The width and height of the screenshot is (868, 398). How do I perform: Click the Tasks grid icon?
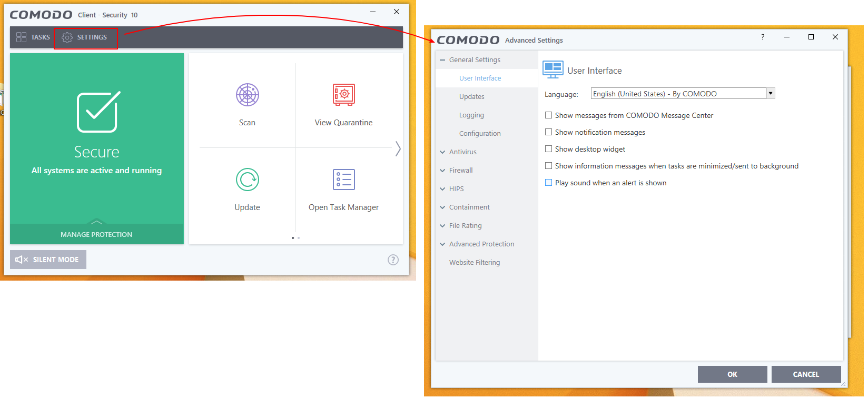pos(21,37)
